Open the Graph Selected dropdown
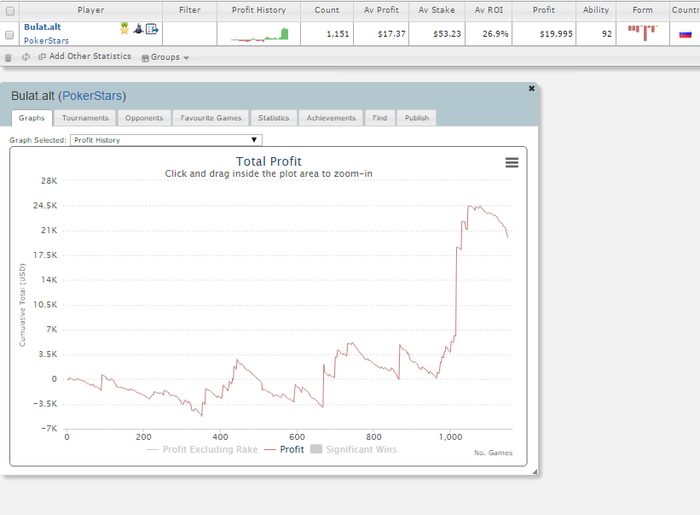The image size is (700, 515). click(x=166, y=140)
